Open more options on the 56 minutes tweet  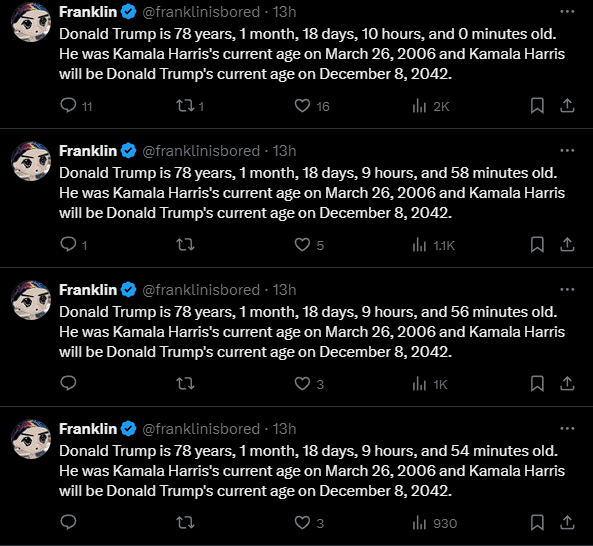567,290
